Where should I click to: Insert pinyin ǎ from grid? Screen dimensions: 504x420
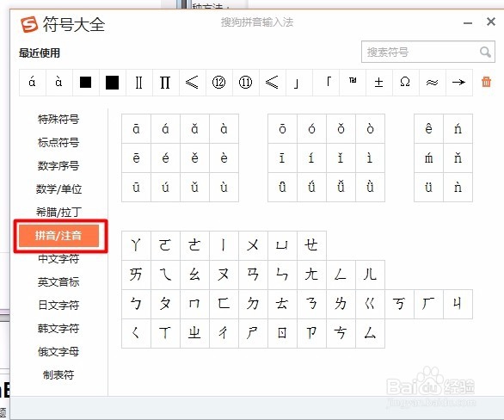194,128
